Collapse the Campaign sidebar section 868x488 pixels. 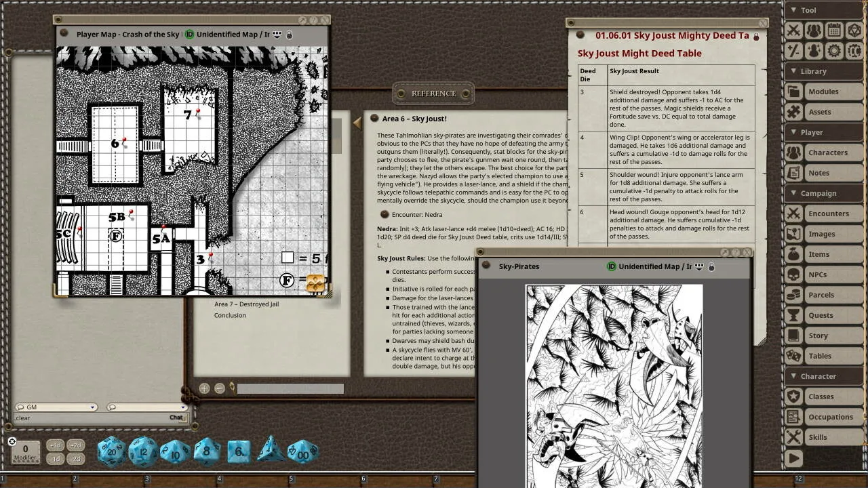[824, 193]
